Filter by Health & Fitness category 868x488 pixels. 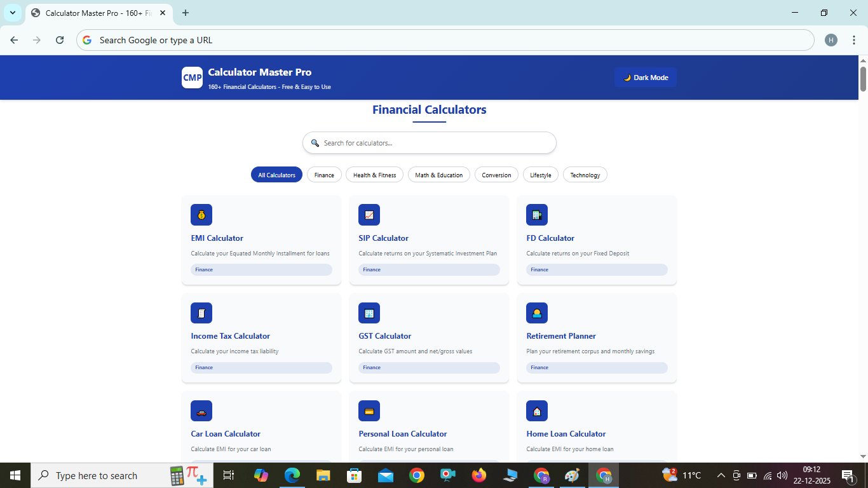tap(374, 175)
